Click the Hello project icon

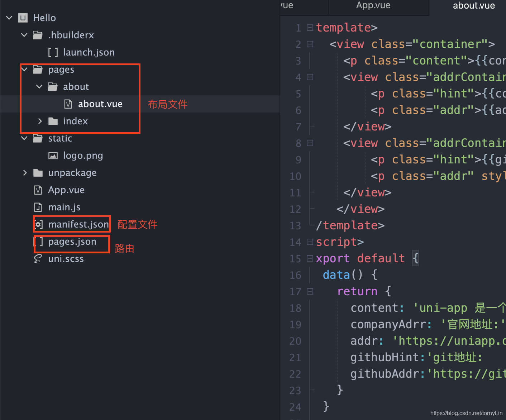(23, 18)
